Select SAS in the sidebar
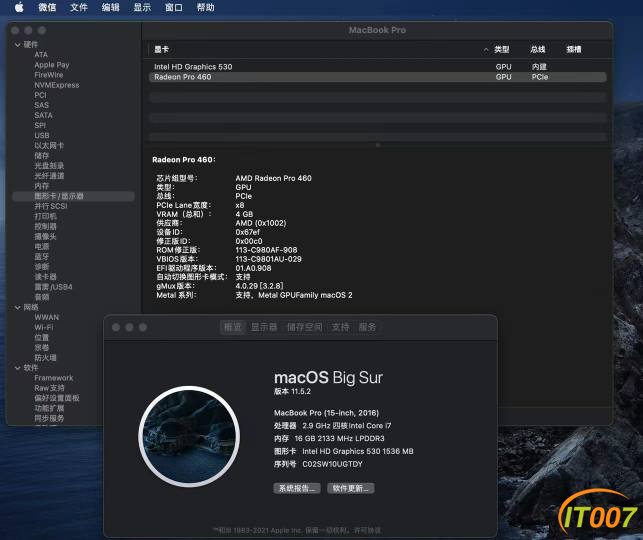The height and width of the screenshot is (540, 643). pos(41,105)
